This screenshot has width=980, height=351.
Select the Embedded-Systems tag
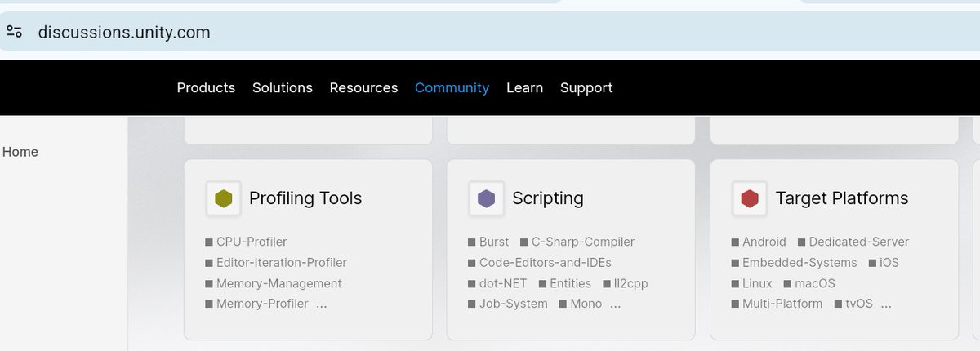794,263
